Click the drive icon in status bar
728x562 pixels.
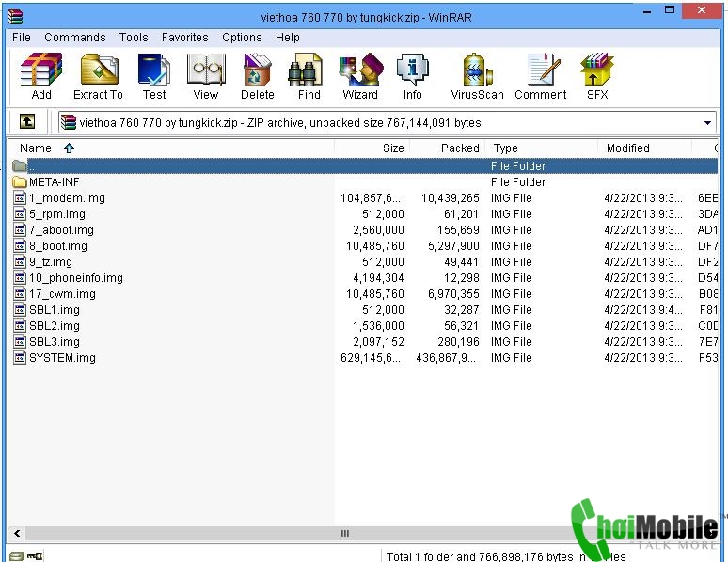click(x=16, y=555)
